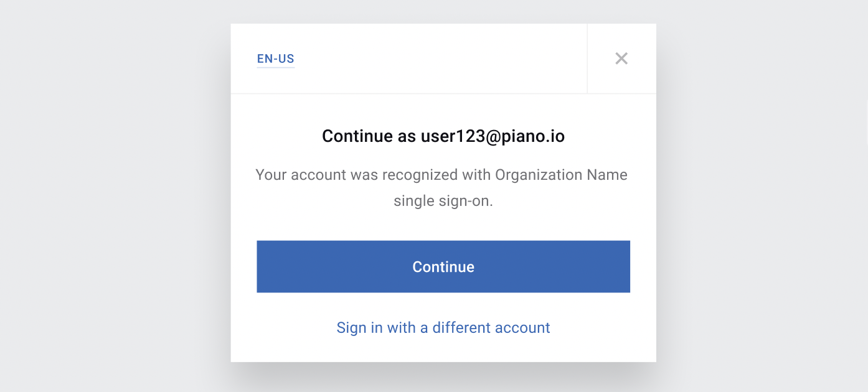Choose Sign in with a different account
The height and width of the screenshot is (392, 868).
[443, 327]
